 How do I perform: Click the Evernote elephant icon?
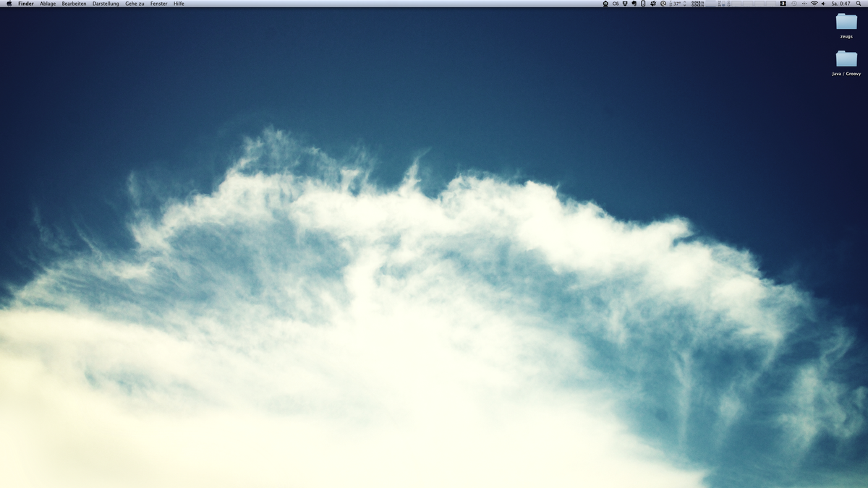click(x=634, y=4)
